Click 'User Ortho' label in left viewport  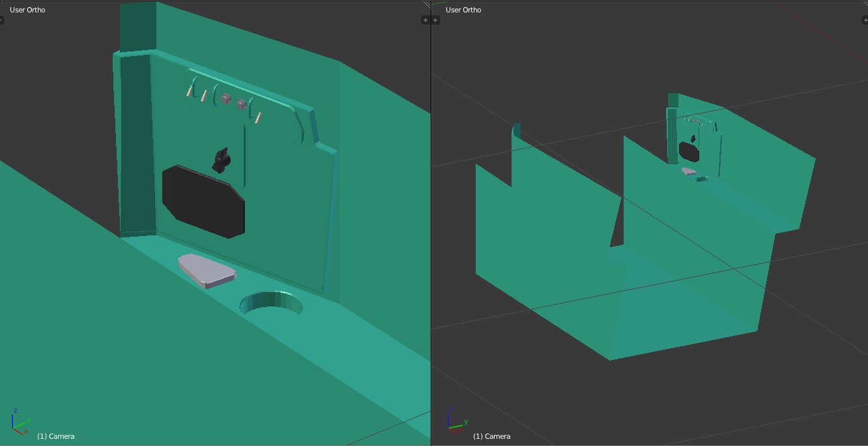click(27, 10)
